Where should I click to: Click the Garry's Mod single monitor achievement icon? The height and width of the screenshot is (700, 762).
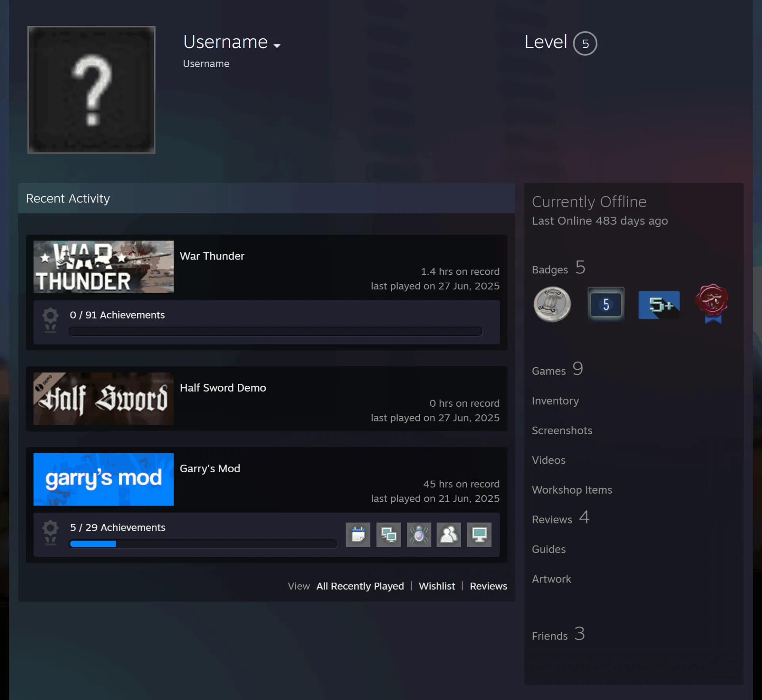pyautogui.click(x=479, y=535)
